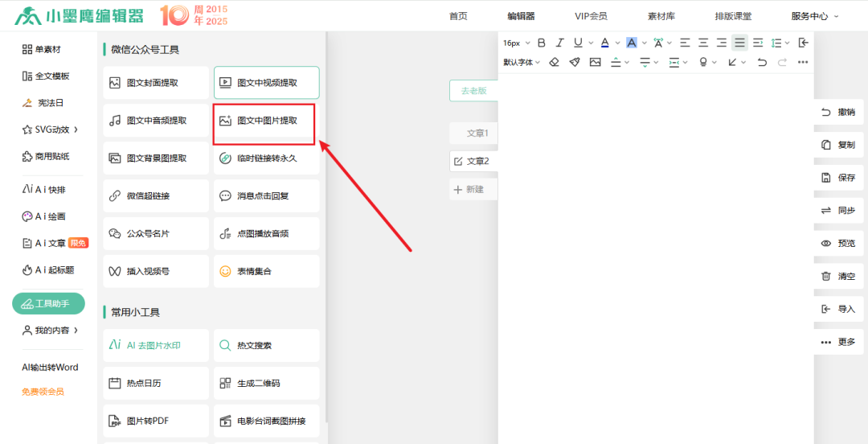Expand SVG动效 submenu

point(50,129)
